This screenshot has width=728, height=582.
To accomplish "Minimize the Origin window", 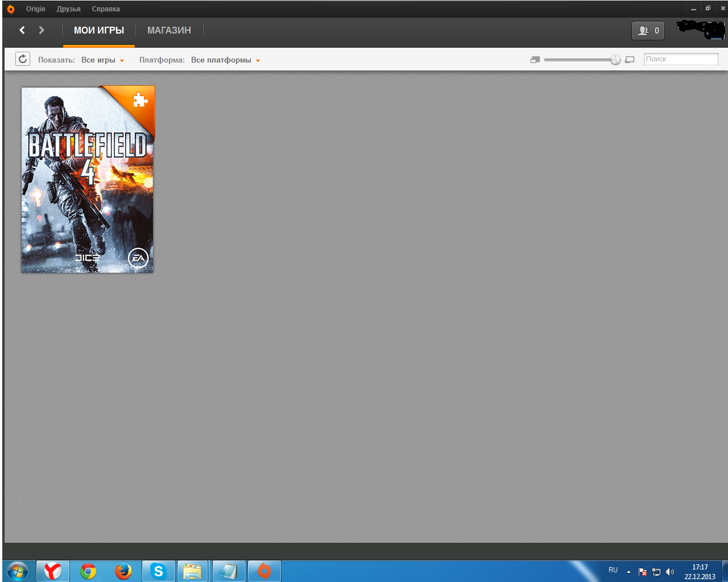I will [693, 9].
